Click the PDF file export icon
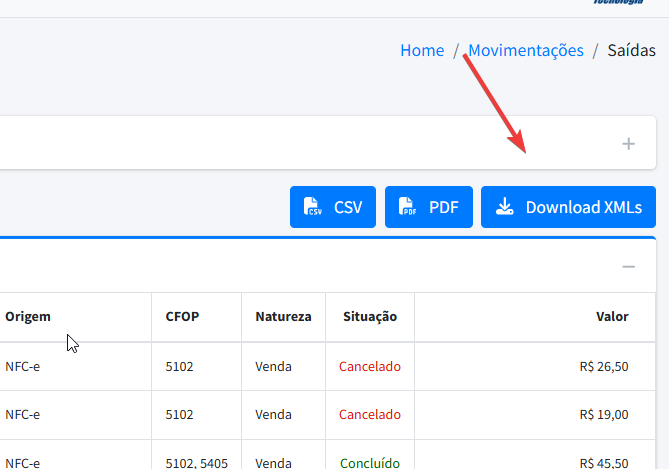The height and width of the screenshot is (469, 669). (408, 207)
